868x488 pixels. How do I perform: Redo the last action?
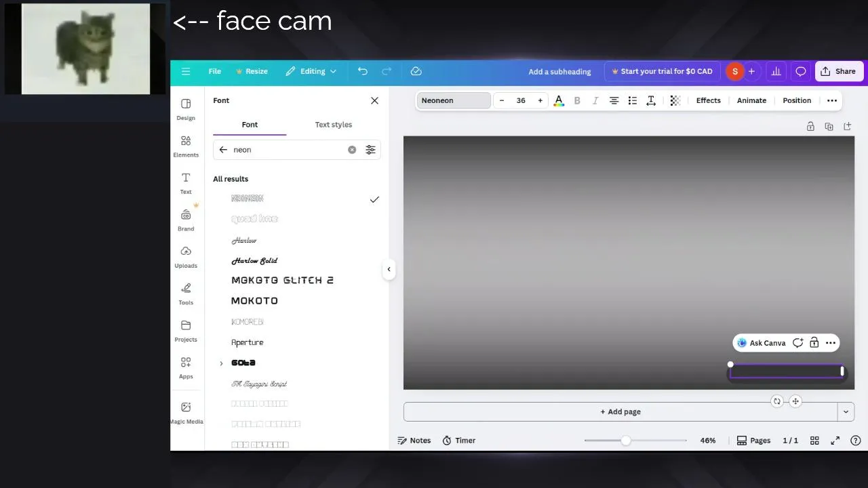point(387,71)
